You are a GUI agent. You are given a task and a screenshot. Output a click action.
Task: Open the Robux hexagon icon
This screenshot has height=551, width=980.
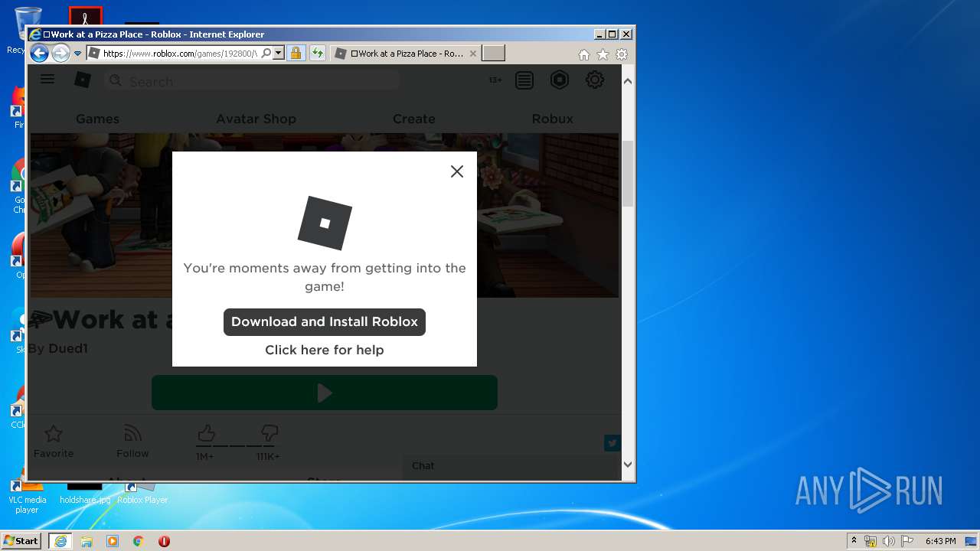560,80
